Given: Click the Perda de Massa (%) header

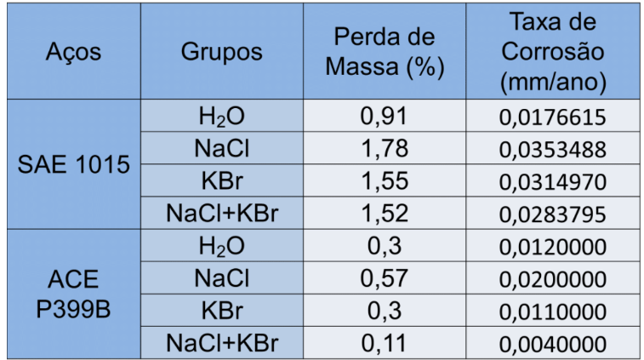Looking at the screenshot, I should [385, 52].
